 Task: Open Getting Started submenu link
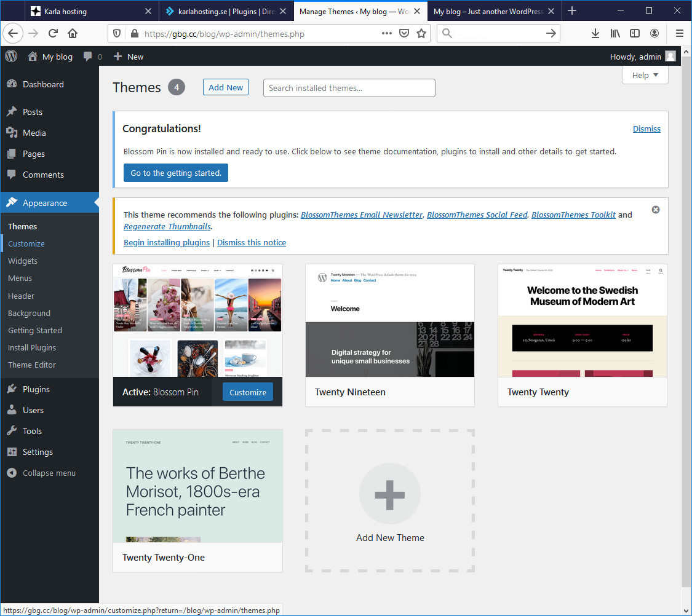coord(35,330)
